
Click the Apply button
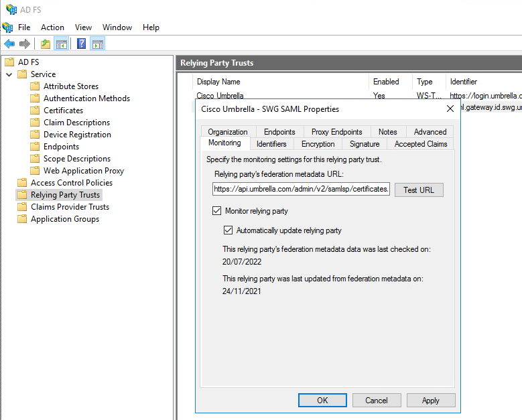pyautogui.click(x=431, y=400)
